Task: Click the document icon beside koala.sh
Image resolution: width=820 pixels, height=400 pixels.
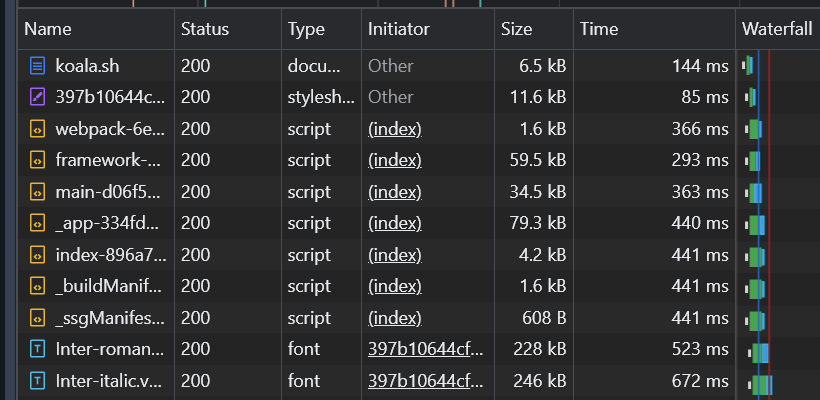Action: tap(37, 67)
